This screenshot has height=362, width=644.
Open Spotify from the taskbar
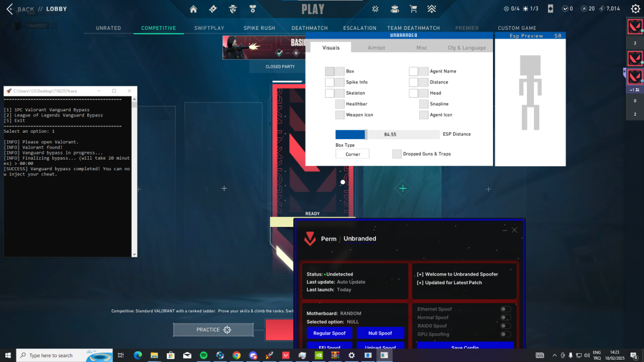pos(204,355)
